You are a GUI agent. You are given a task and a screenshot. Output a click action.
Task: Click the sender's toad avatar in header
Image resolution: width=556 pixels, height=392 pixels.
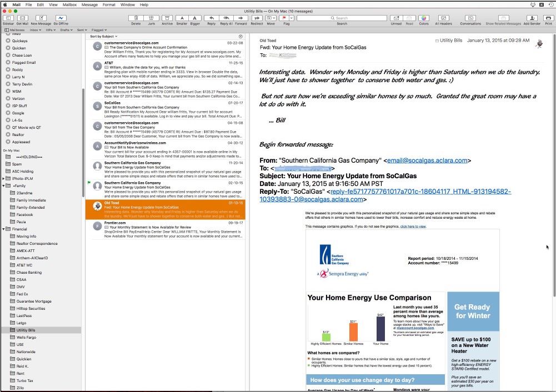click(539, 44)
